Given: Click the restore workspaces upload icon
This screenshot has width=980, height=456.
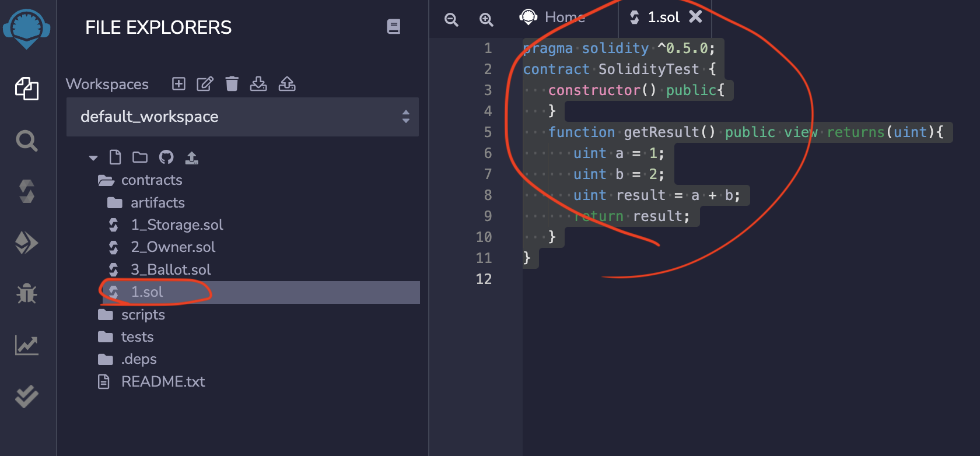Looking at the screenshot, I should (x=287, y=84).
